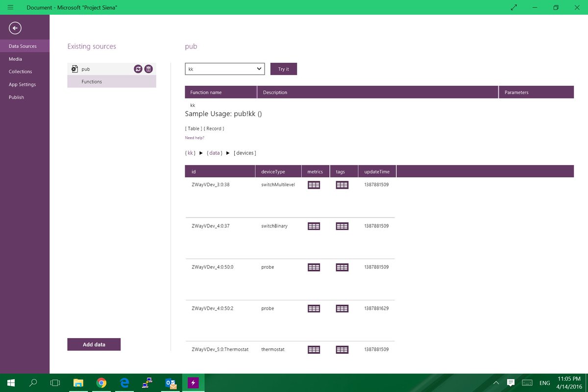588x392 pixels.
Task: Navigate to { kk } breadcrumb
Action: (190, 153)
